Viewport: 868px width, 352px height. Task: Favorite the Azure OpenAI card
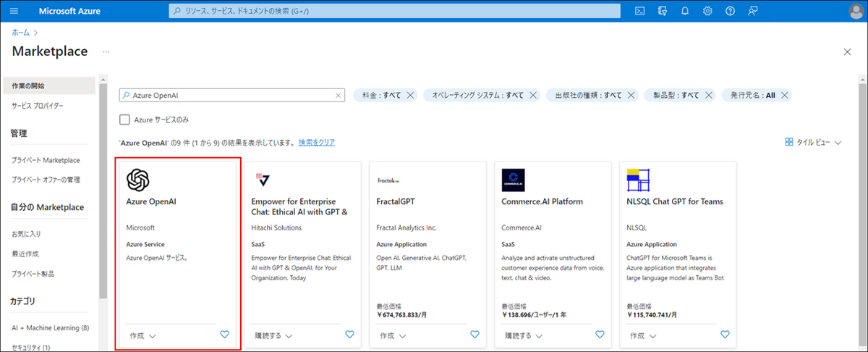tap(224, 335)
